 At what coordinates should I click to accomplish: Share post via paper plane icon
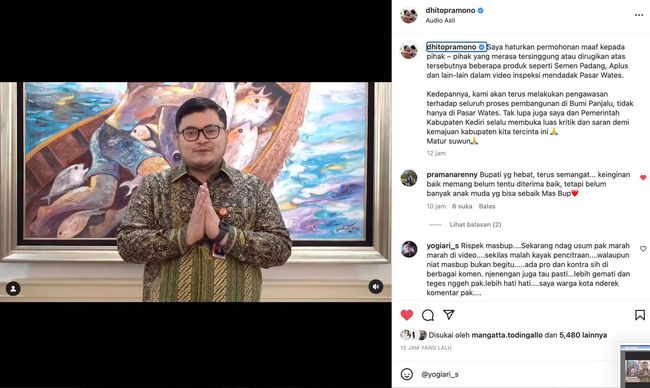pos(449,315)
